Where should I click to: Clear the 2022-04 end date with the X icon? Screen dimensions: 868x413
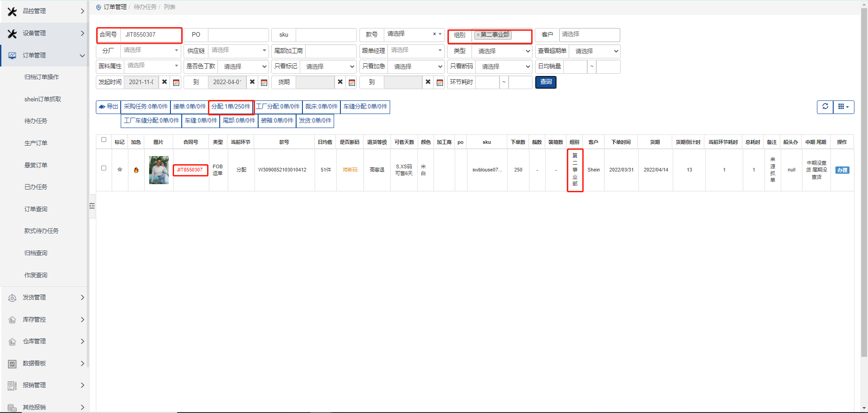click(x=252, y=82)
